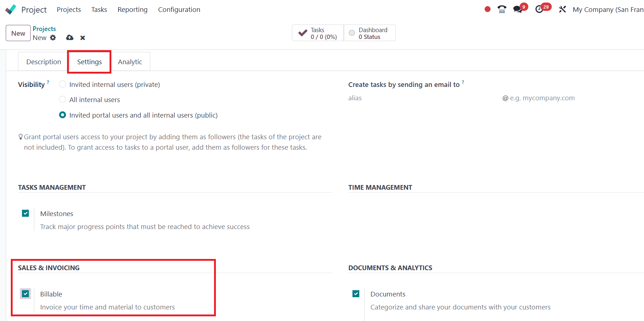The image size is (644, 321).
Task: Toggle the Billable checkbox
Action: point(25,294)
